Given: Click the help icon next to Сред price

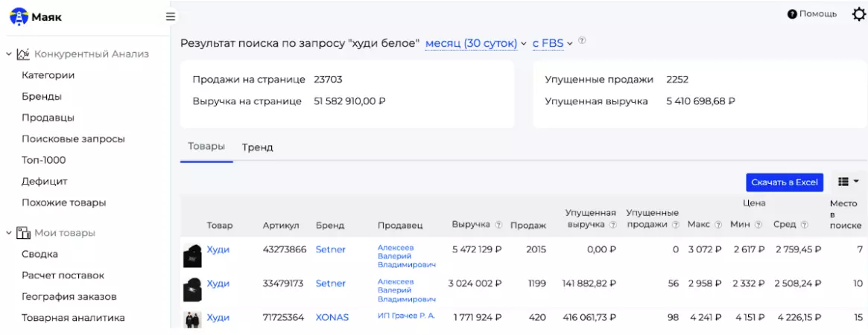Looking at the screenshot, I should click(804, 225).
